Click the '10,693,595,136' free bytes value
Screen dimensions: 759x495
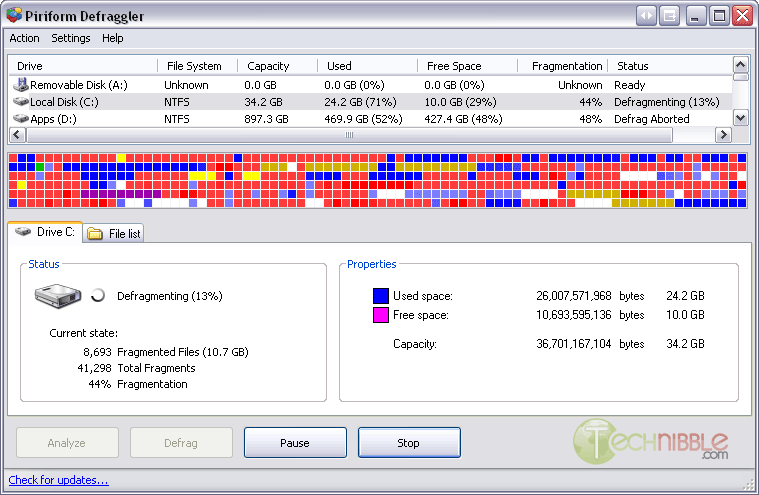(574, 315)
